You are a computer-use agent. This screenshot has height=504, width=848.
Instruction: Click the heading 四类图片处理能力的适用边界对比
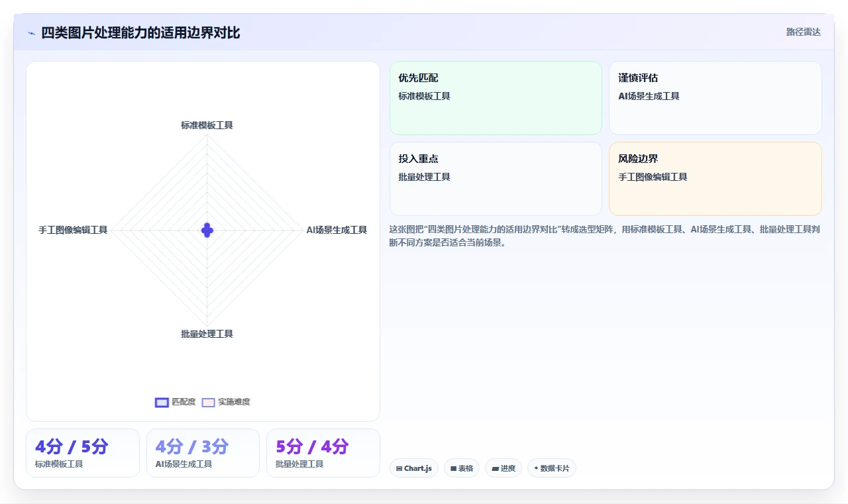[140, 33]
